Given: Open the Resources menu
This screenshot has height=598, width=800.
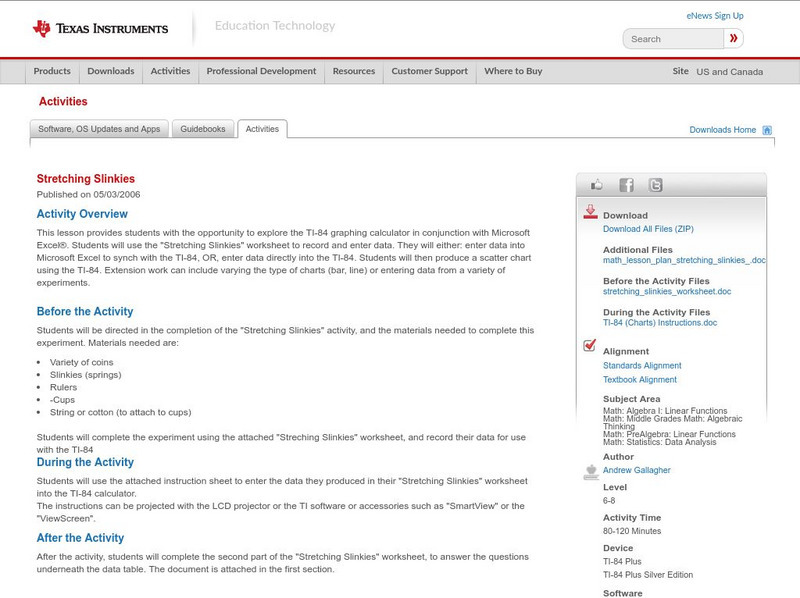Looking at the screenshot, I should [x=354, y=71].
